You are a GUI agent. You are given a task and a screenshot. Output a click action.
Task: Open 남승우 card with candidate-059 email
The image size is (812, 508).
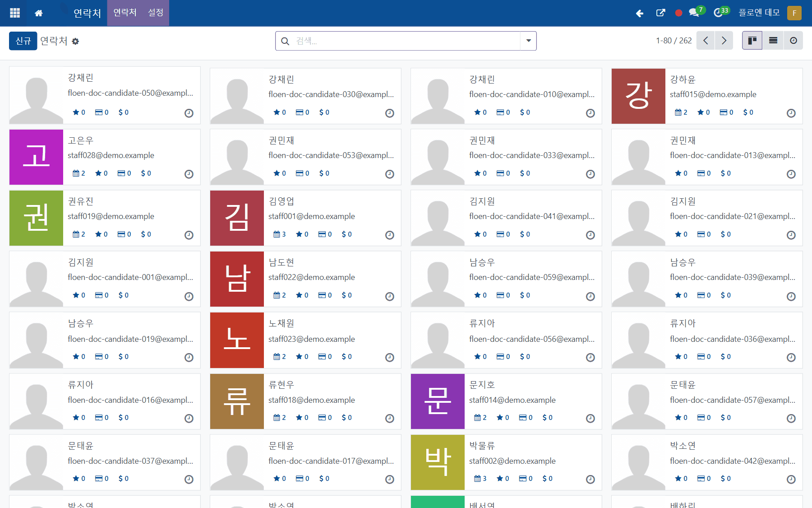click(x=506, y=279)
